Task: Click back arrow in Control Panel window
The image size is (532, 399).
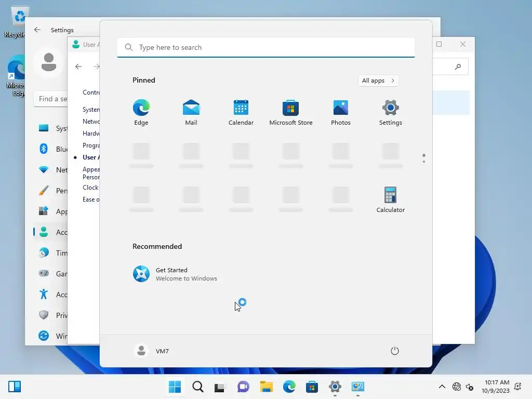Action: tap(78, 66)
